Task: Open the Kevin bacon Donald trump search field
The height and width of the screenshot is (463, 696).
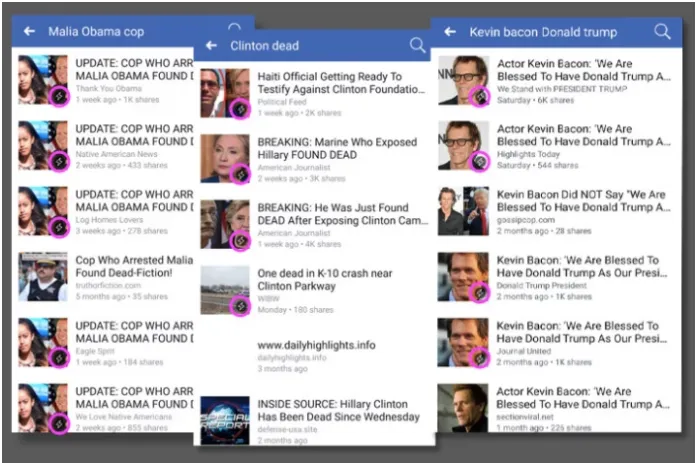Action: point(543,32)
